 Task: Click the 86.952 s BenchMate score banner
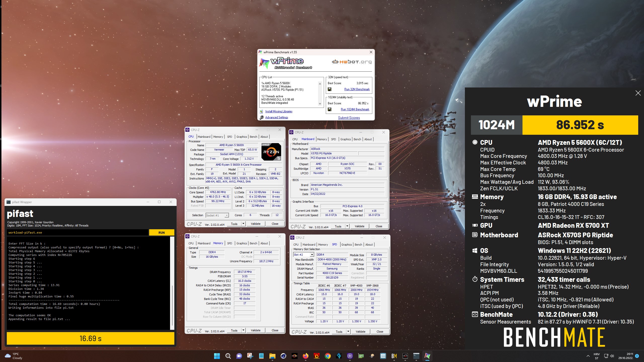pyautogui.click(x=580, y=125)
